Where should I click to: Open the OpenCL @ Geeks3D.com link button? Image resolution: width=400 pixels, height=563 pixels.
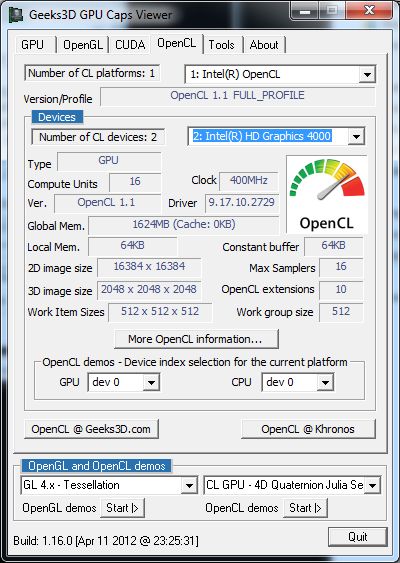coord(91,429)
